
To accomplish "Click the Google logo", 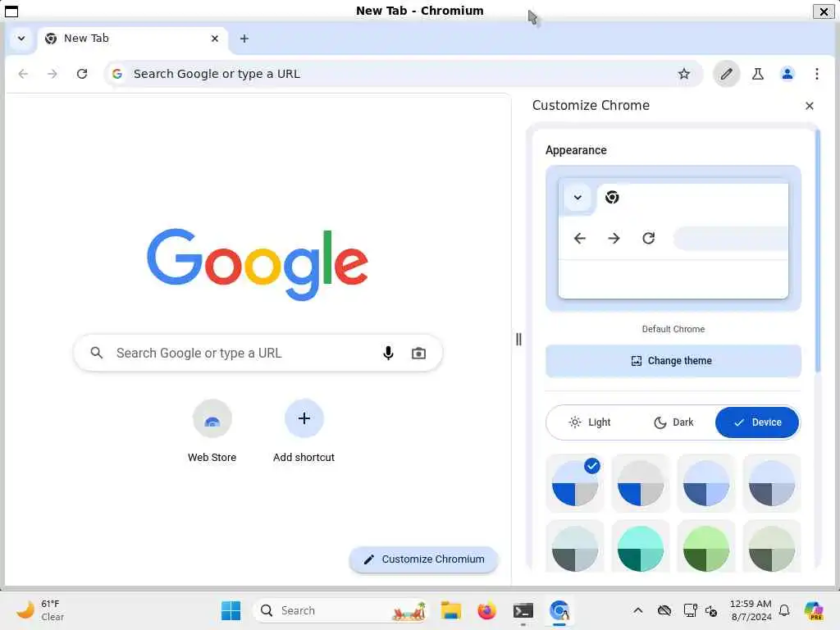I will (x=258, y=264).
